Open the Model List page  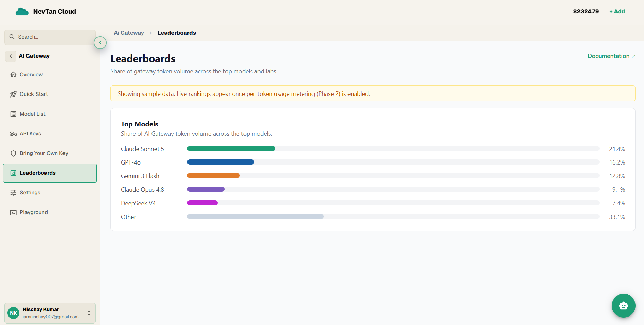pyautogui.click(x=50, y=114)
